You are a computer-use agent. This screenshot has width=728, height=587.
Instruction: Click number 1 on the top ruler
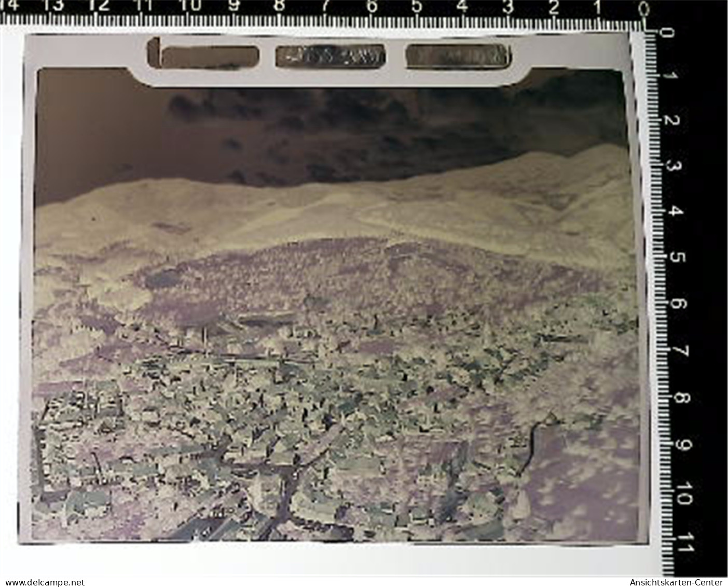tap(598, 6)
